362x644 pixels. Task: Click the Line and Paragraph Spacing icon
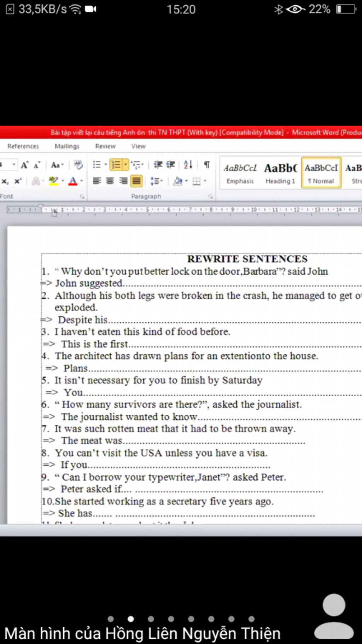click(154, 181)
